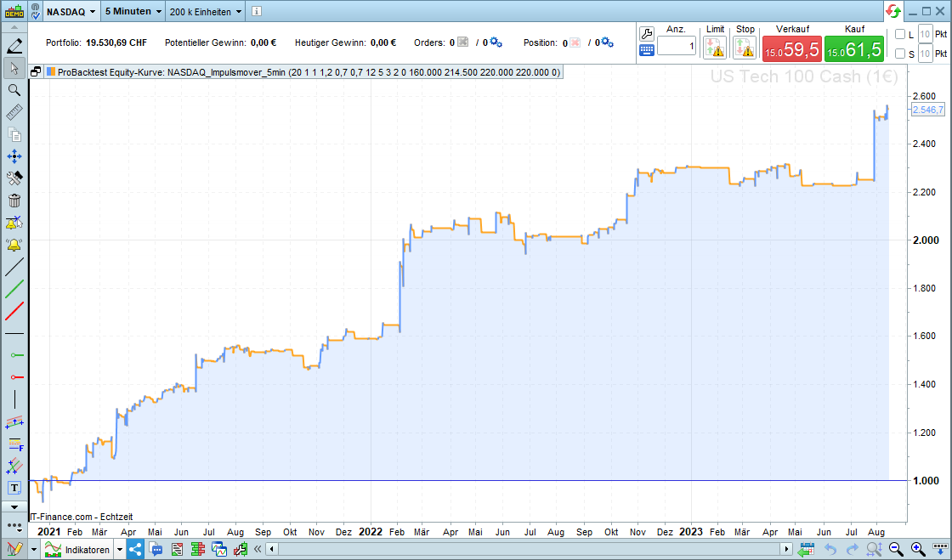The height and width of the screenshot is (560, 952).
Task: Select the channel drawing tool
Action: [x=14, y=421]
